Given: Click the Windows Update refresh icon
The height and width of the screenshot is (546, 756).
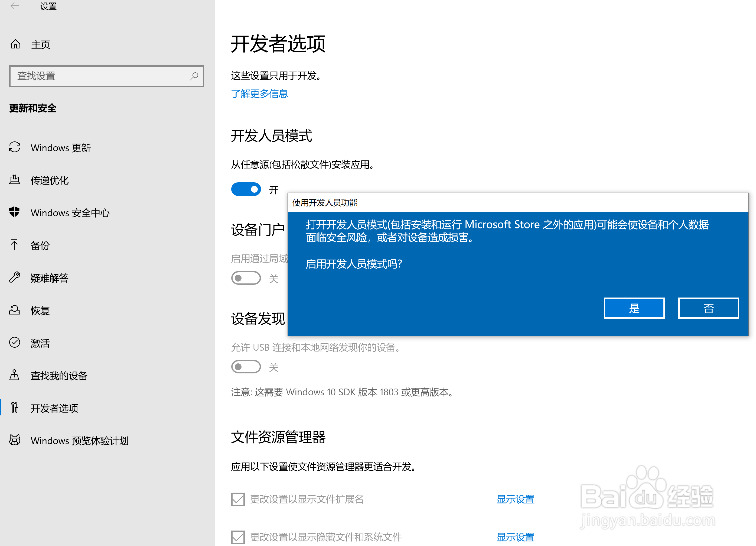Looking at the screenshot, I should click(x=15, y=147).
